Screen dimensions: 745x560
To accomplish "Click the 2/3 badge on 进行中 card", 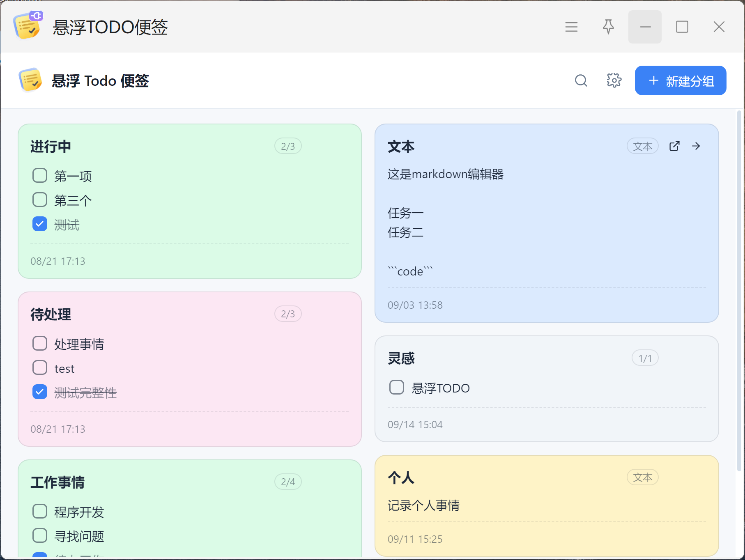I will (x=288, y=146).
